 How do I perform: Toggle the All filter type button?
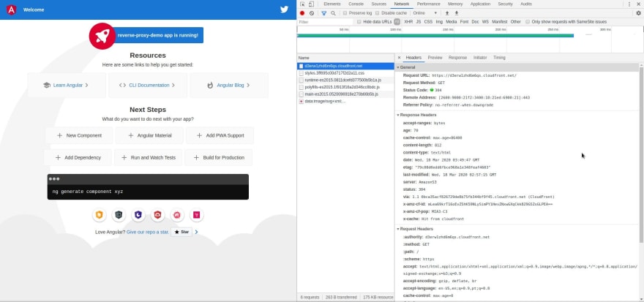tap(397, 22)
